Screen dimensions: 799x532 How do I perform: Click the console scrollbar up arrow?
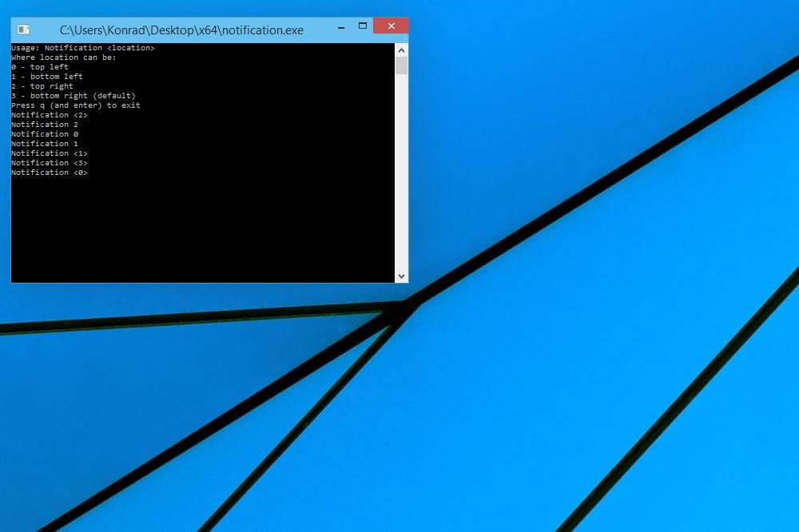click(x=402, y=50)
